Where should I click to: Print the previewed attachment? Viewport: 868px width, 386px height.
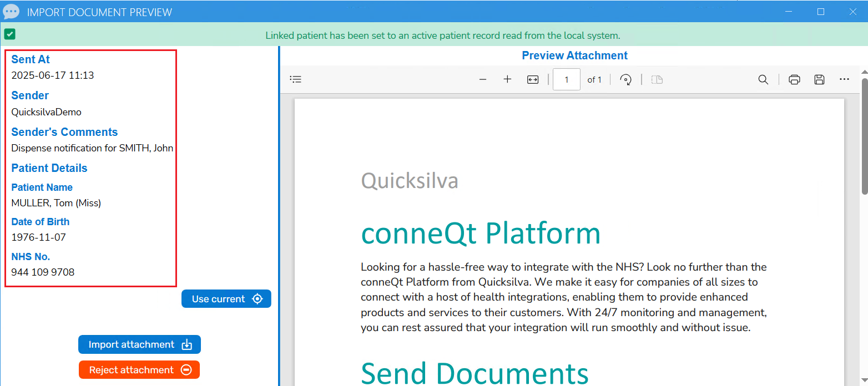(794, 79)
